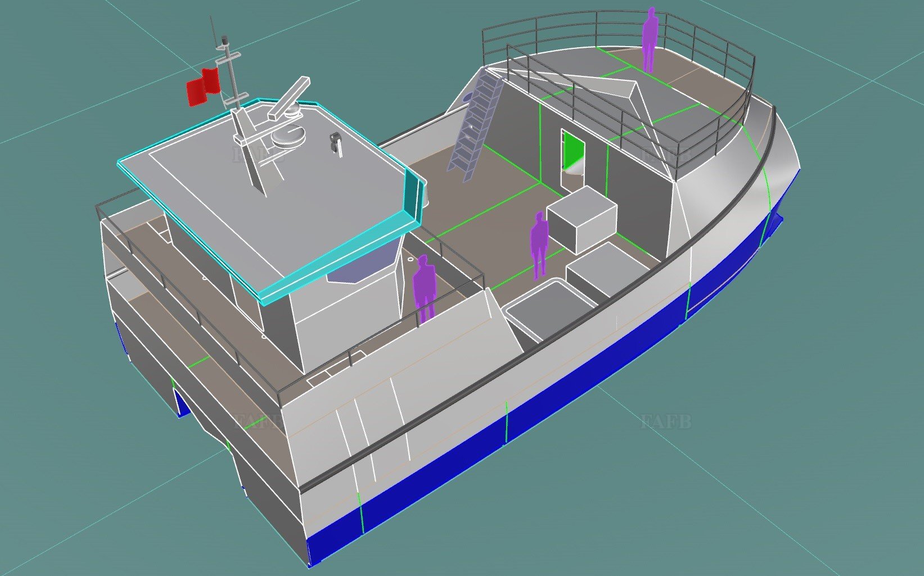Select the purple figure beside the wheelhouse
924x576 pixels.
click(x=425, y=289)
